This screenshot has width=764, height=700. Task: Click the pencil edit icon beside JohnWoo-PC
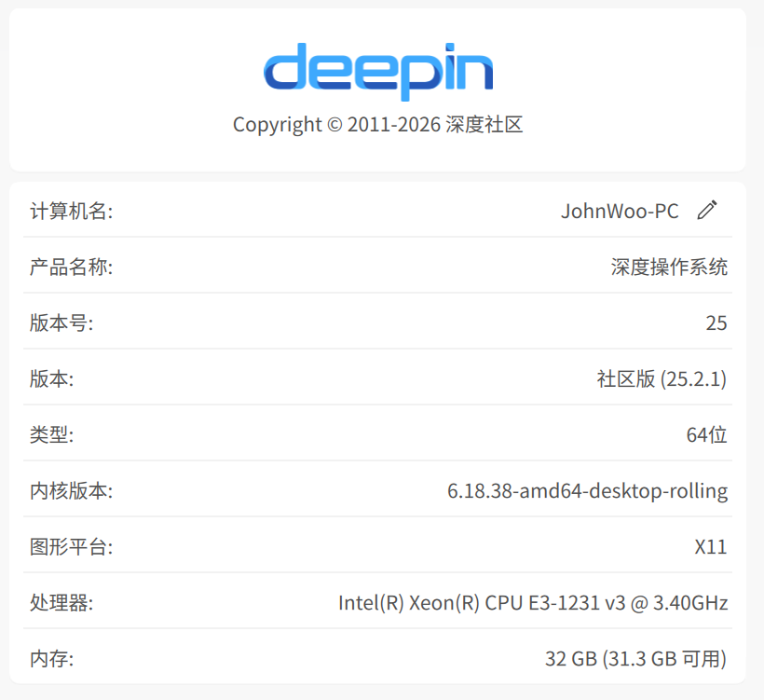[707, 210]
